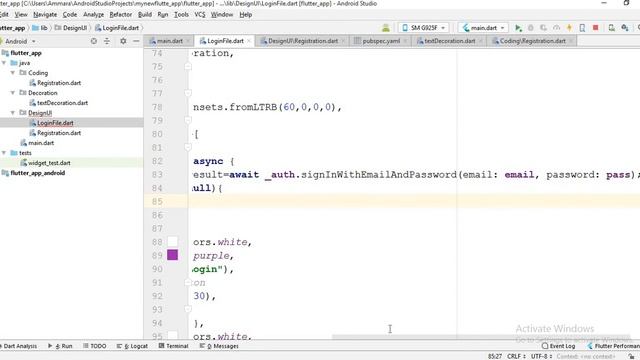Screen dimensions: 640x360
Task: Collapse the Decoration folder arrow
Action: [x=13, y=93]
